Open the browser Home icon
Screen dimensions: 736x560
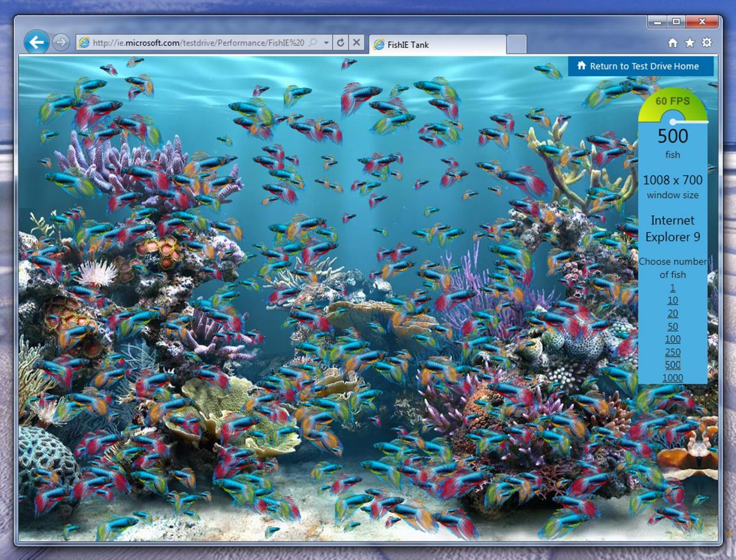[673, 43]
